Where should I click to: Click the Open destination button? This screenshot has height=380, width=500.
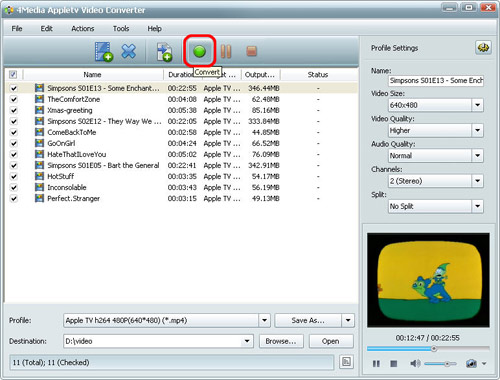(x=331, y=341)
